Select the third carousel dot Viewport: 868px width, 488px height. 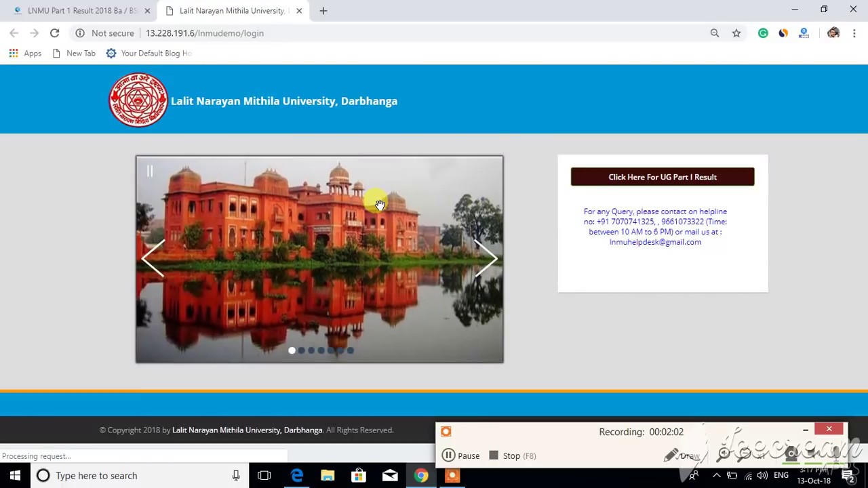tap(311, 350)
